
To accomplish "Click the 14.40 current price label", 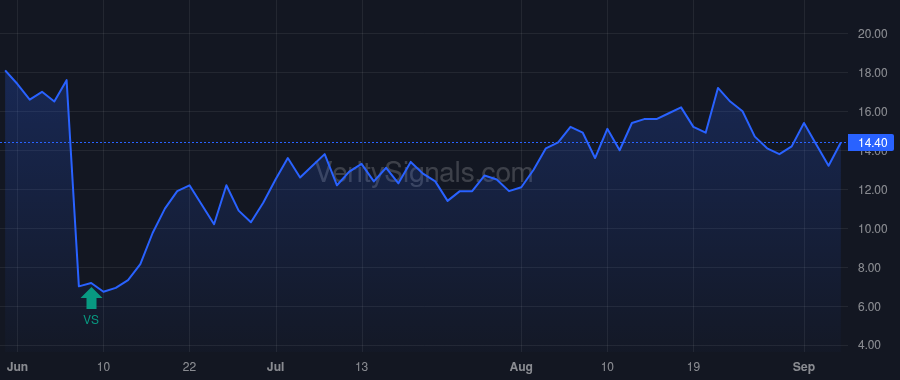I will 872,142.
